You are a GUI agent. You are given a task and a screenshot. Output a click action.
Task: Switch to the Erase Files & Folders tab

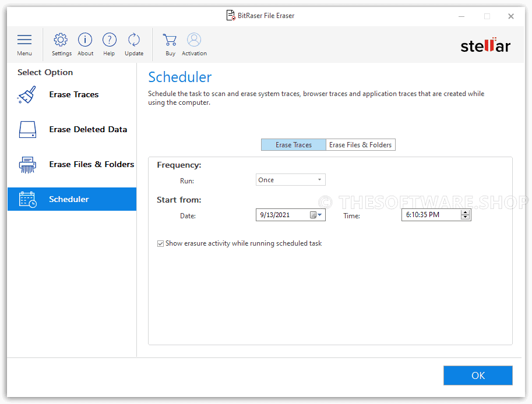pos(360,145)
